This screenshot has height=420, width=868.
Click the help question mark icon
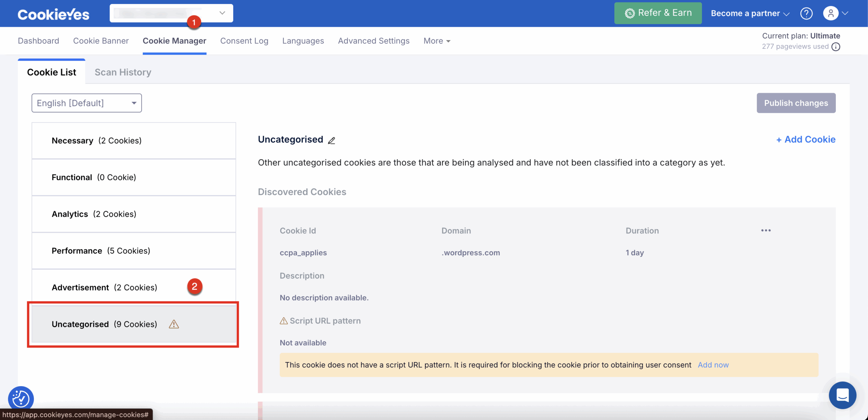click(x=806, y=14)
